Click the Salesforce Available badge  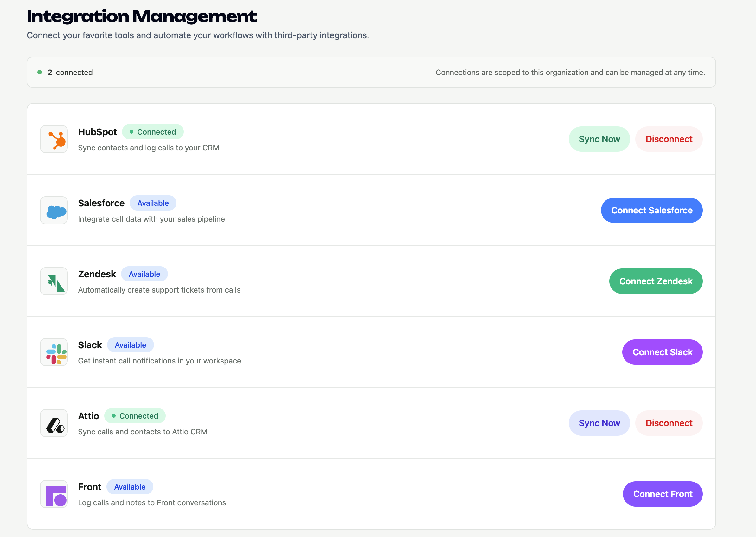tap(153, 203)
